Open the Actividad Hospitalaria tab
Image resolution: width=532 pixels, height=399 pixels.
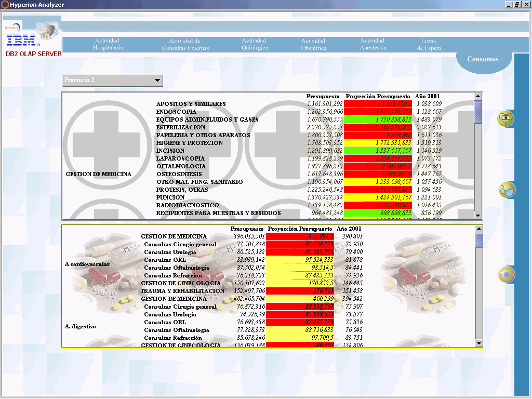tap(108, 44)
